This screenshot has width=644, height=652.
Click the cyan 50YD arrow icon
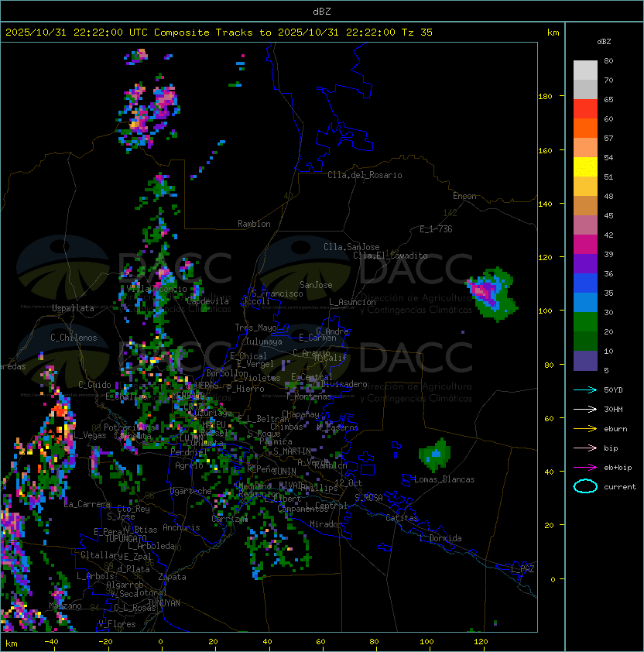[585, 389]
